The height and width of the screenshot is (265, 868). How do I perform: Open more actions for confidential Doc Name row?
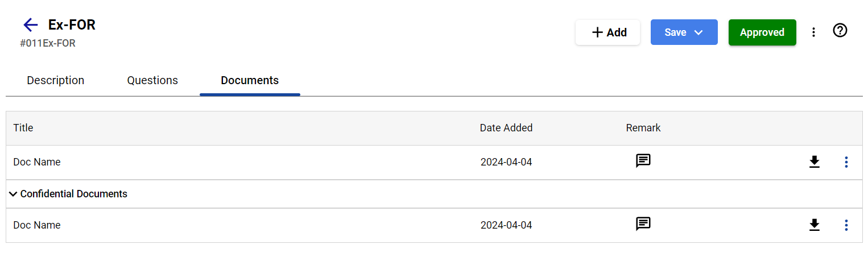click(846, 225)
